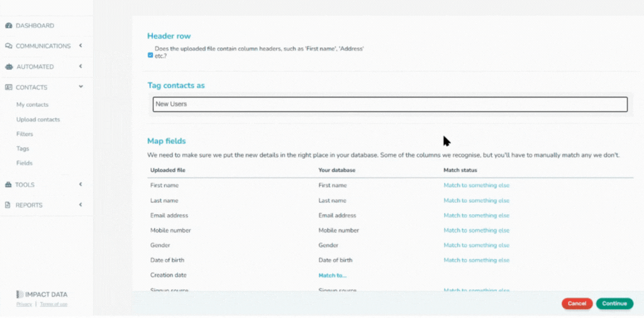
Task: Click the Reports document icon
Action: (x=8, y=205)
